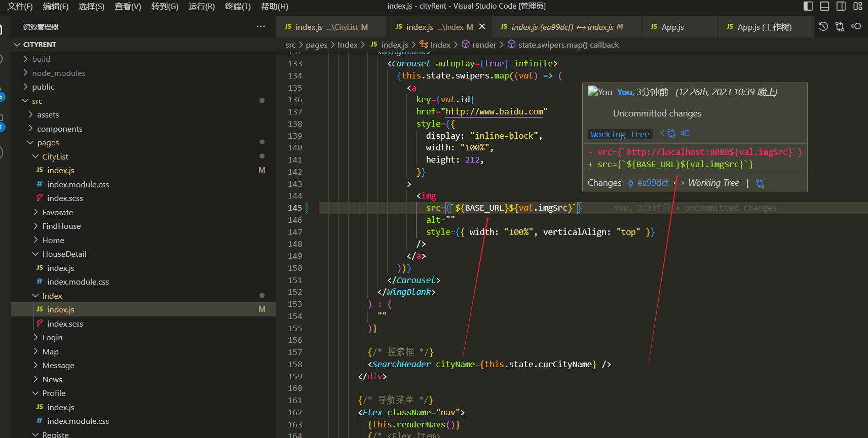Image resolution: width=868 pixels, height=438 pixels.
Task: Open explorer more actions ellipsis
Action: tap(261, 26)
